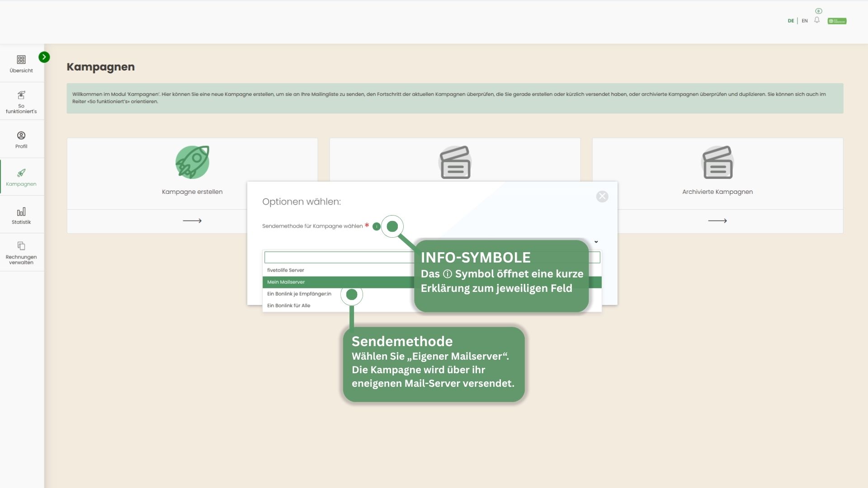Screen dimensions: 868x488
Task: Click the small notification counter badge
Action: click(818, 11)
